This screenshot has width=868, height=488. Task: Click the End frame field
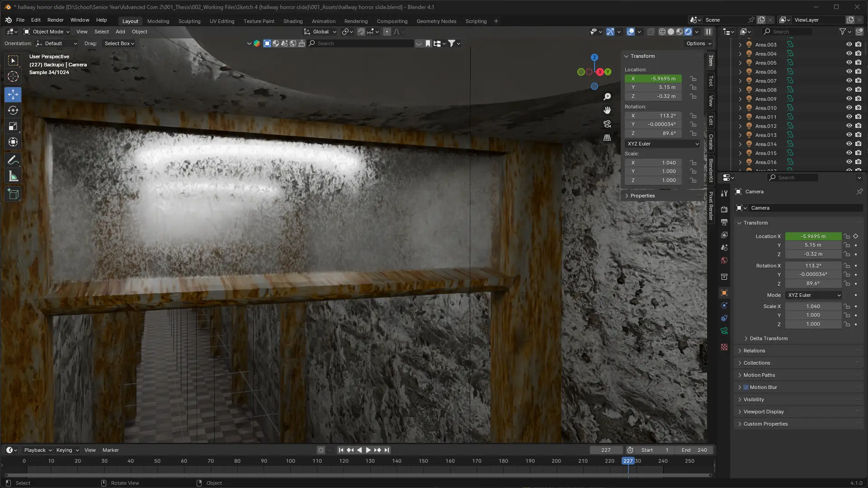(x=694, y=450)
